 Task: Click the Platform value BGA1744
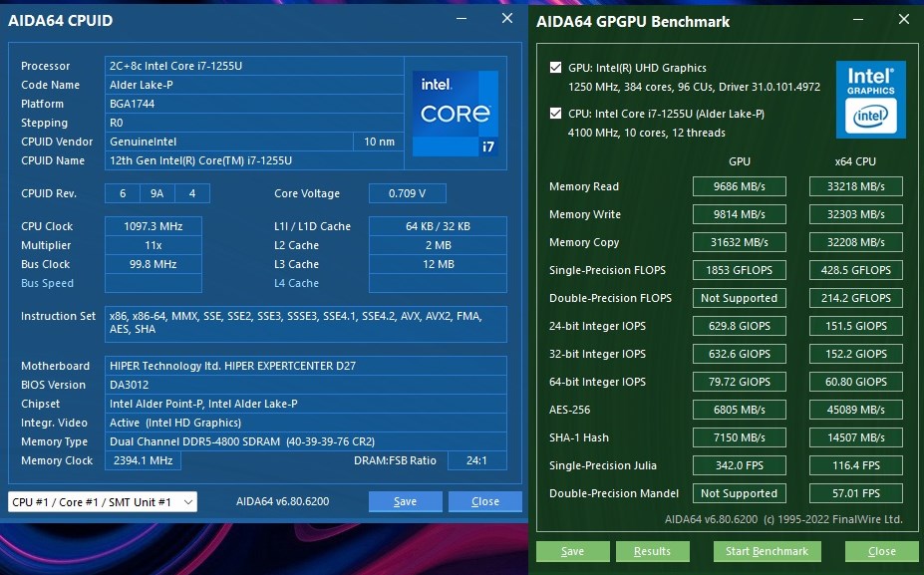(x=254, y=104)
